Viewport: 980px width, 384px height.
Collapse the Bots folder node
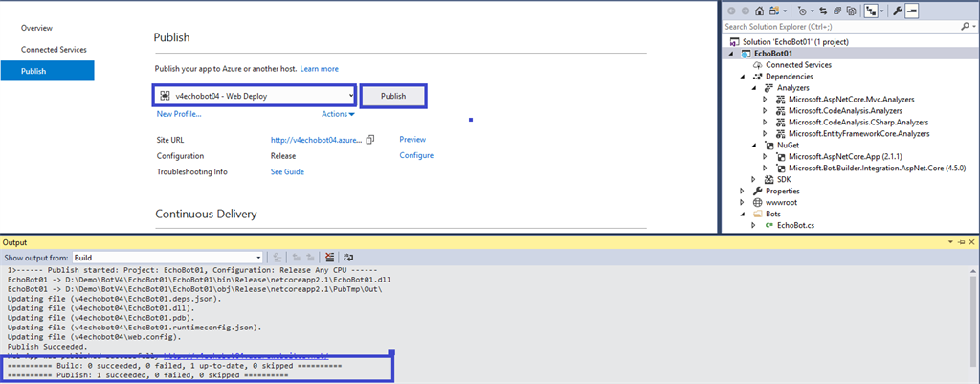coord(743,214)
